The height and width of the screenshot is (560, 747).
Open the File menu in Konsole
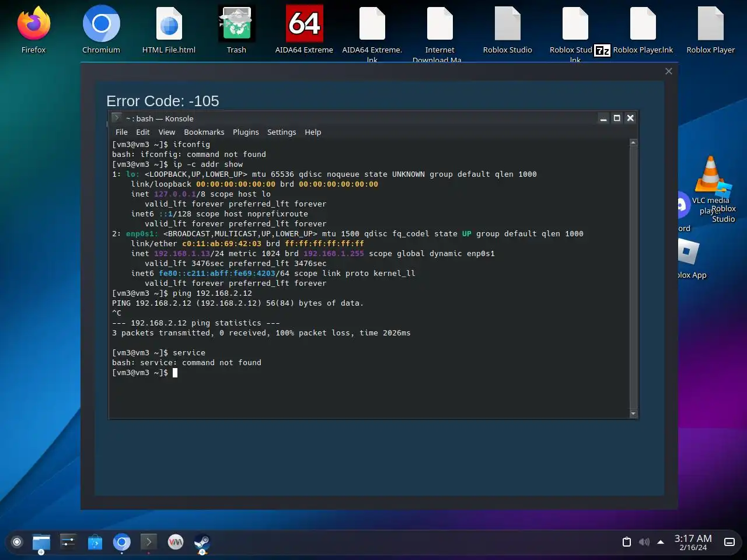[x=121, y=132]
